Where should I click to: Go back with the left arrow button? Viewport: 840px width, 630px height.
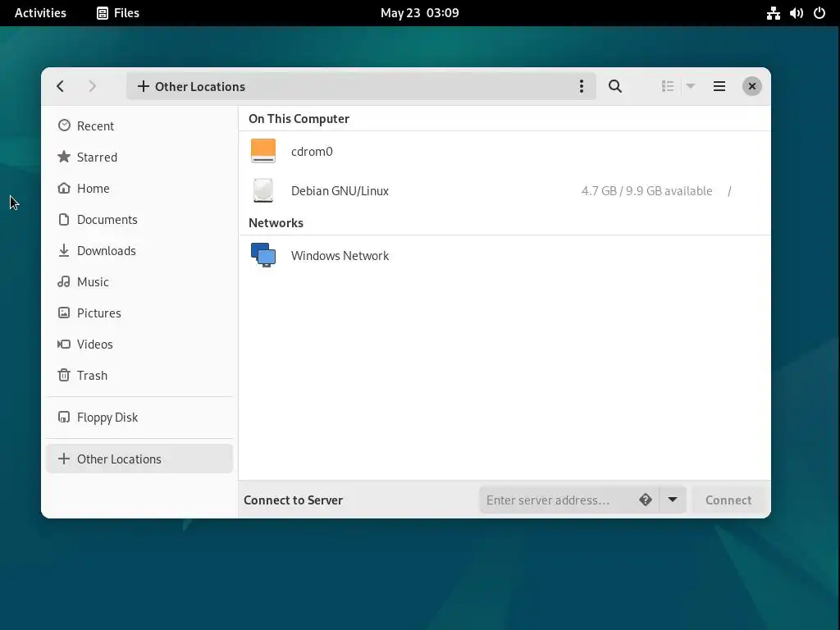coord(61,86)
